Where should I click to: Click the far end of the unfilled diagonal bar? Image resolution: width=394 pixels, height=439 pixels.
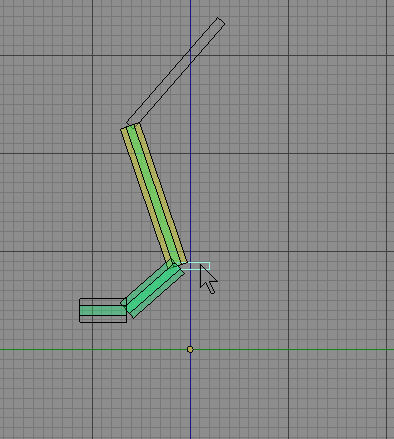point(221,21)
